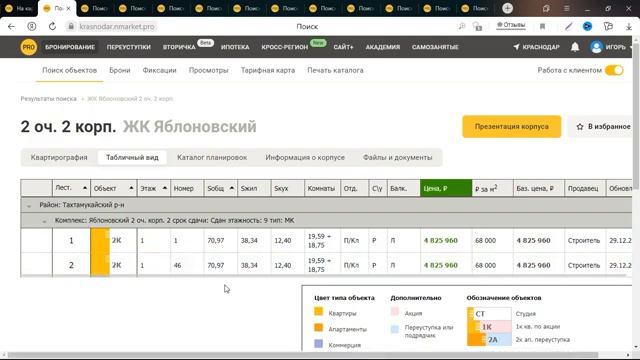Open the Академия section
The height and width of the screenshot is (360, 640).
pos(382,47)
